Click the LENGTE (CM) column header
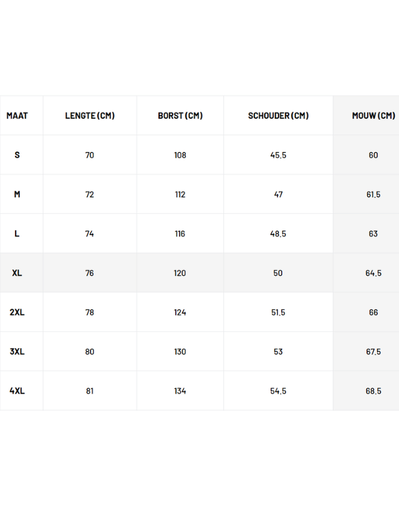The height and width of the screenshot is (532, 399). click(x=90, y=115)
